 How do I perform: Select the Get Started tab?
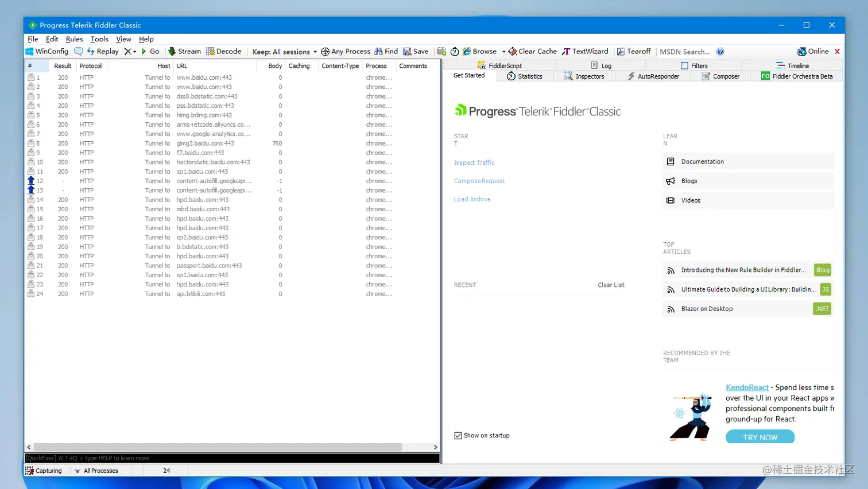click(x=469, y=75)
